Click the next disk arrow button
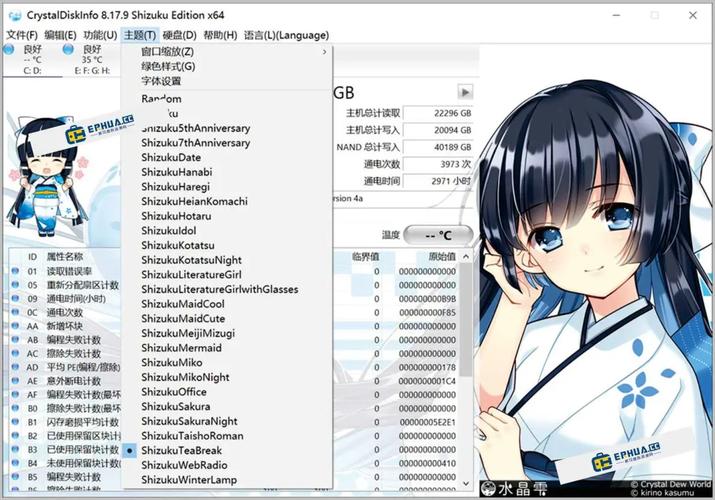The image size is (715, 500). pyautogui.click(x=465, y=92)
